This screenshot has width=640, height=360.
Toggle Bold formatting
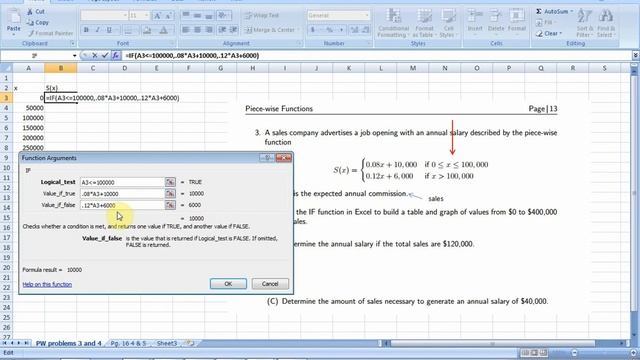tap(86, 30)
